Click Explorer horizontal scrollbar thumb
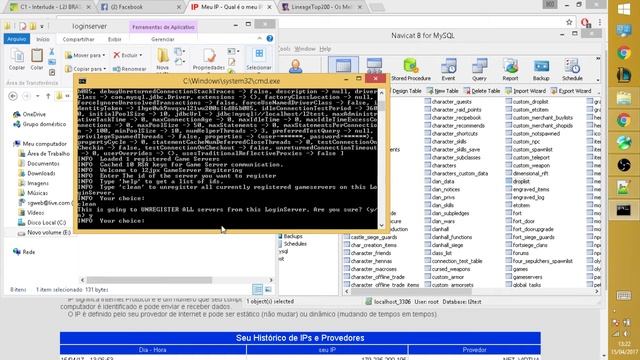This screenshot has height=360, width=640. [149, 280]
